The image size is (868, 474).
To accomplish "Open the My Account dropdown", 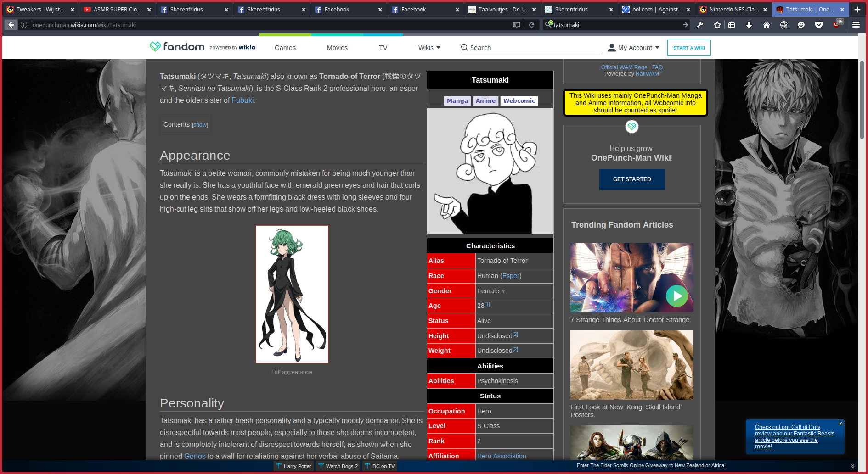I will coord(634,48).
